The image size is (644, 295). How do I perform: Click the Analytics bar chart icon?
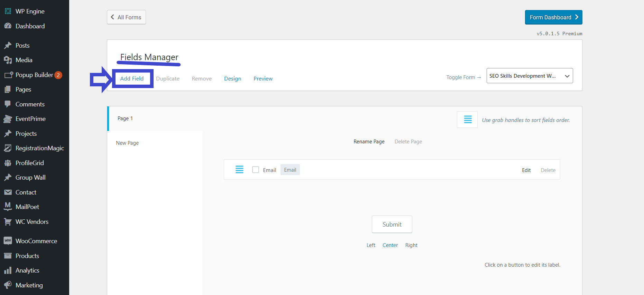click(8, 270)
